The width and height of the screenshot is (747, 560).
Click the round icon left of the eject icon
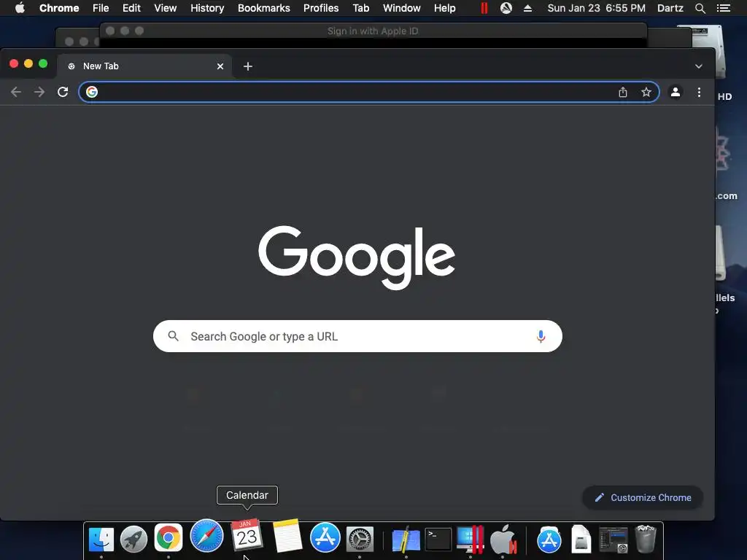[x=506, y=8]
